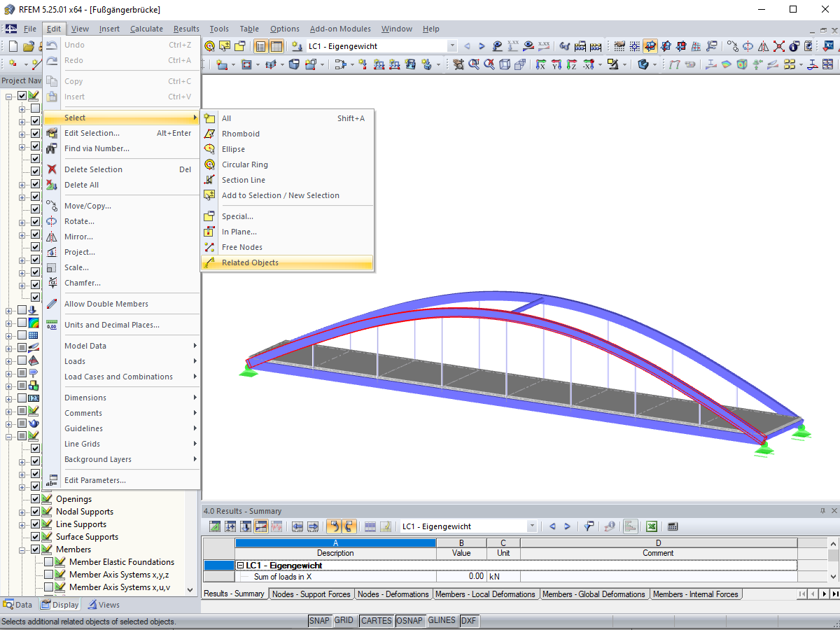
Task: Open the LC1 - Eigengewicht dropdown in main toolbar
Action: click(451, 46)
